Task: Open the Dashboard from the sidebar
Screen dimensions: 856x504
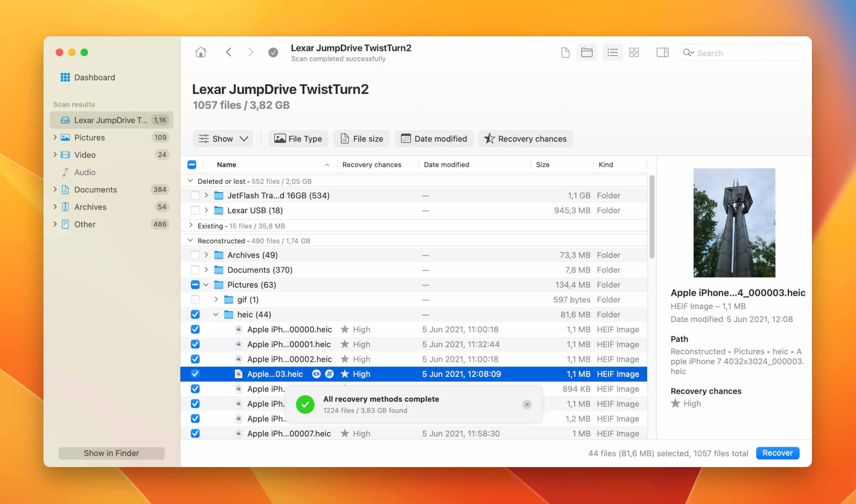Action: [x=94, y=77]
